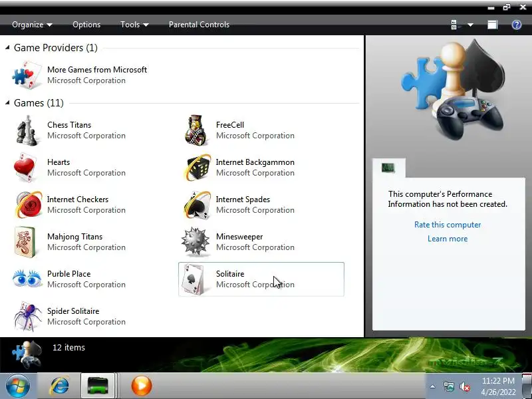Click the change view icon
This screenshot has height=399, width=532.
[x=456, y=25]
